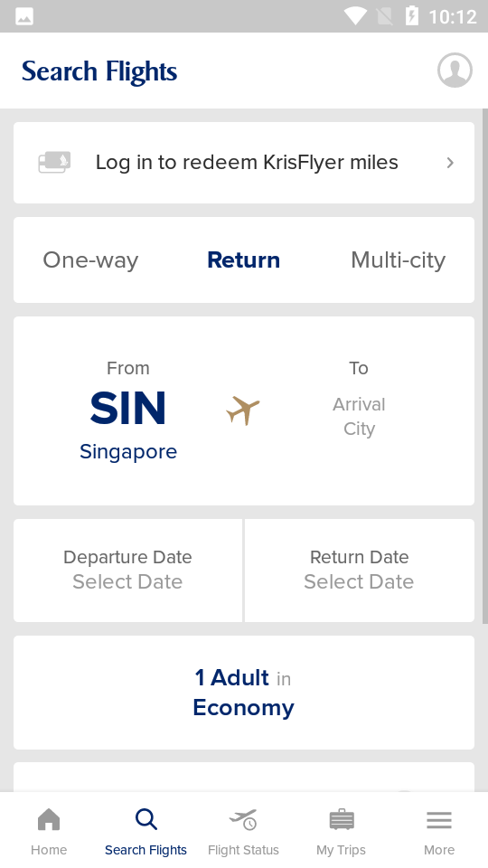Tap the Search Flights magnifier icon

[146, 819]
